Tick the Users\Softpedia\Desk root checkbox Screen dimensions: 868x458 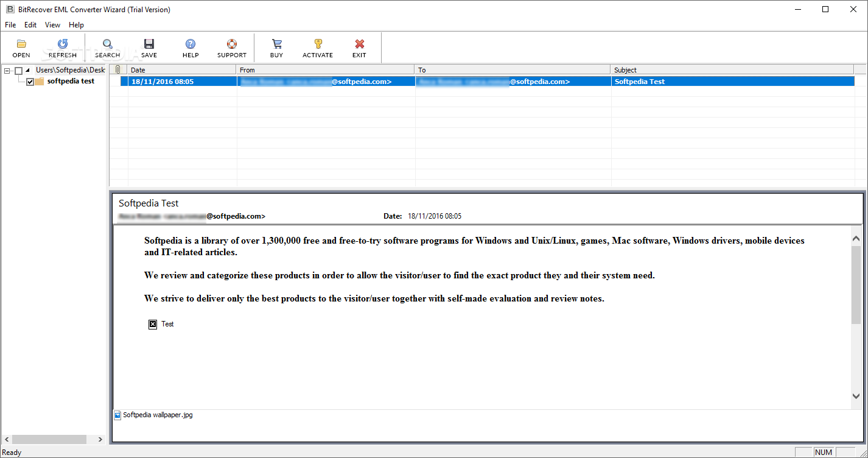18,71
